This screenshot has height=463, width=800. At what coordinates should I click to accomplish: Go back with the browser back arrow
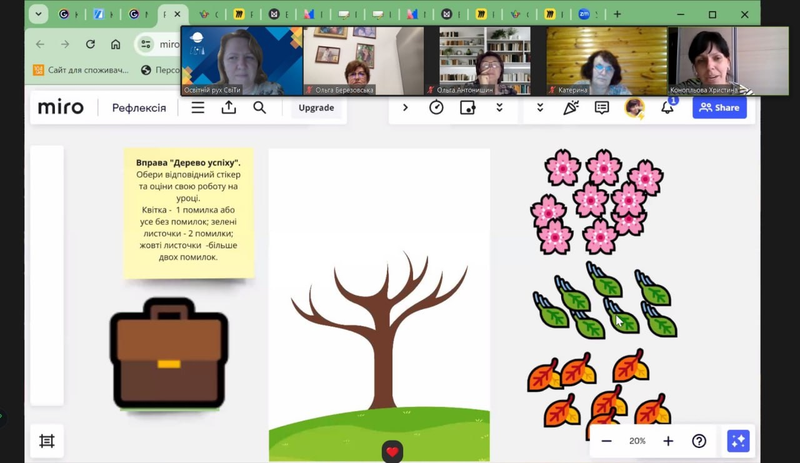pyautogui.click(x=40, y=44)
